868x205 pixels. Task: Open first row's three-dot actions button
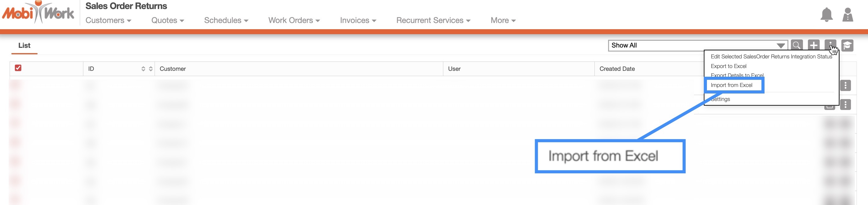845,85
